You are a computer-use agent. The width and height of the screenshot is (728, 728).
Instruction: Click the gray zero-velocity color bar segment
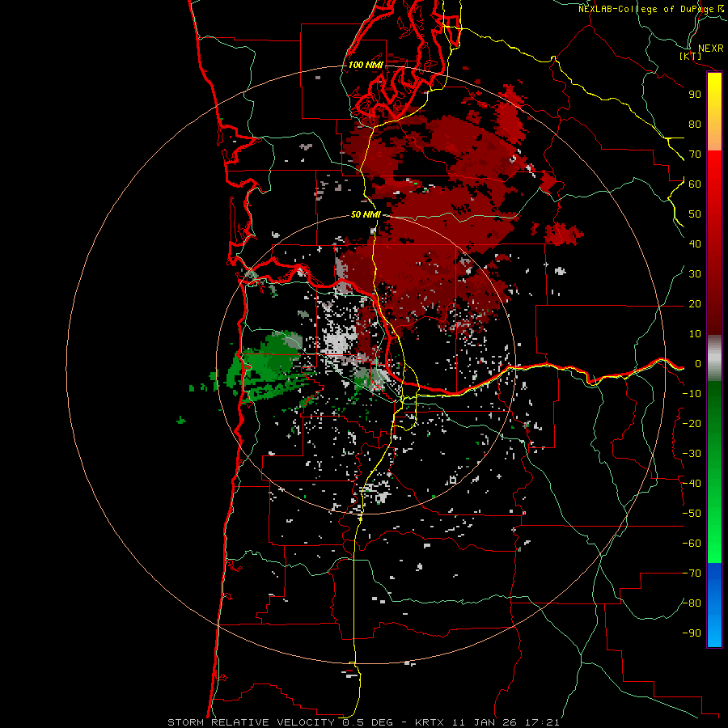click(714, 358)
